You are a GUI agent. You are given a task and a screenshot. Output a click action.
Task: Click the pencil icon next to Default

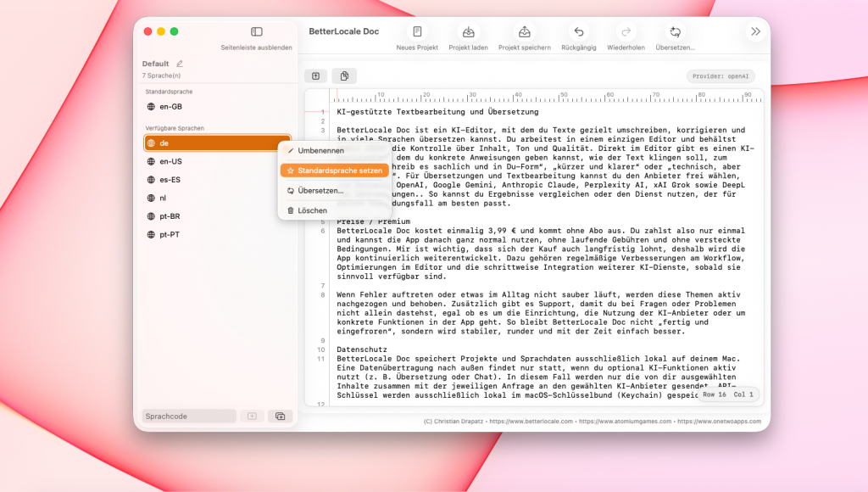[x=180, y=64]
